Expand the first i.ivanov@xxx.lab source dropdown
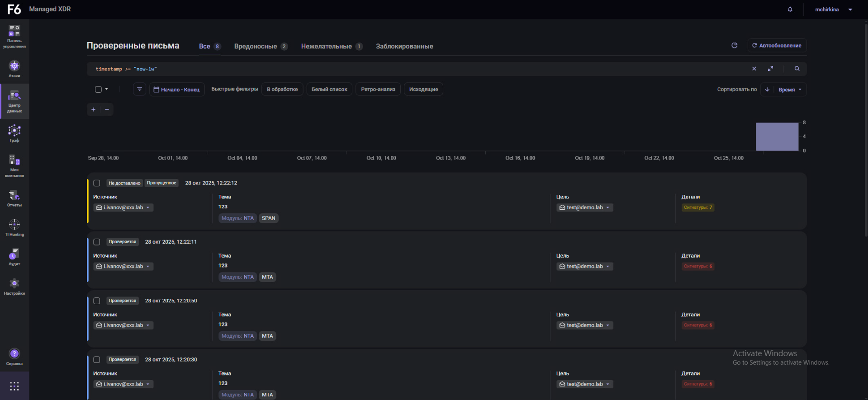The width and height of the screenshot is (868, 400). (148, 207)
